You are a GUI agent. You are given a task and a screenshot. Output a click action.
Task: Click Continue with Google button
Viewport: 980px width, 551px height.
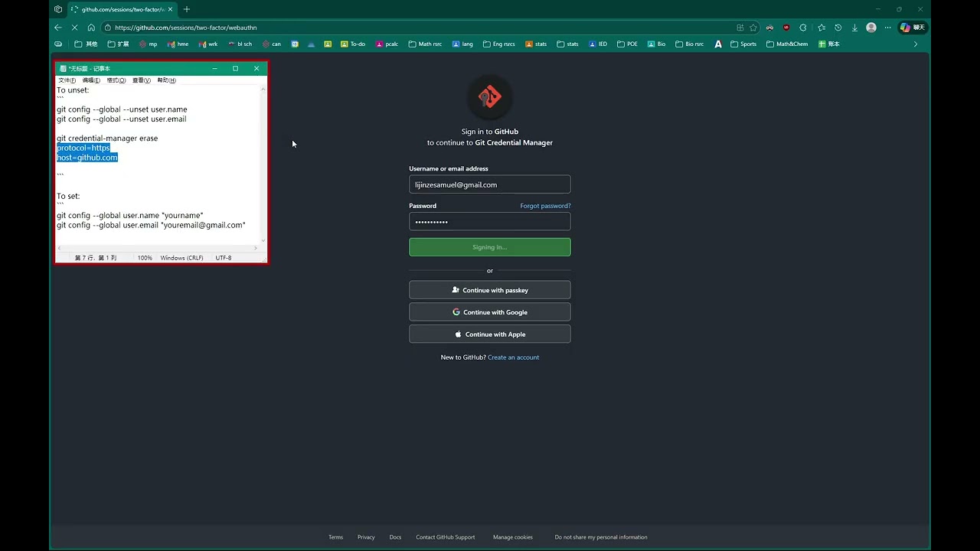(490, 312)
